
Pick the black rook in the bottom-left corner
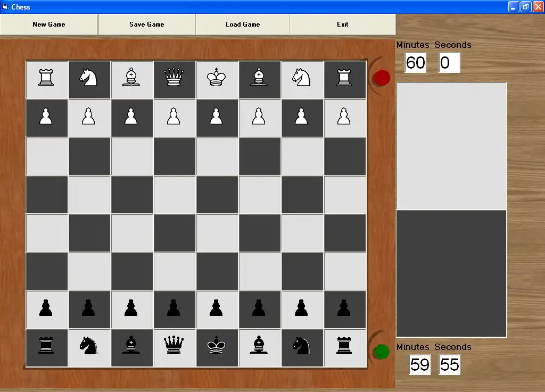46,345
